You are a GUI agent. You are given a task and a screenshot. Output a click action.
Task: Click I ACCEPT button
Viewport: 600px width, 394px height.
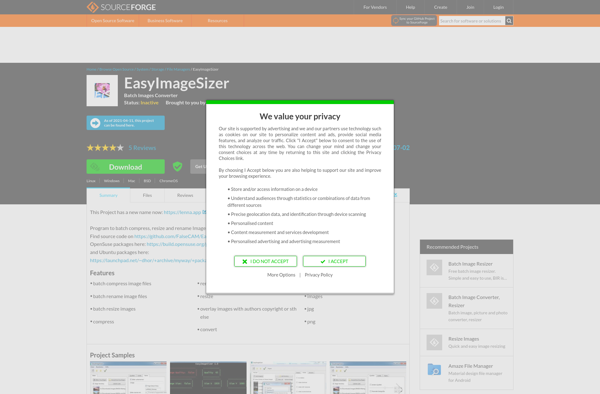[334, 261]
